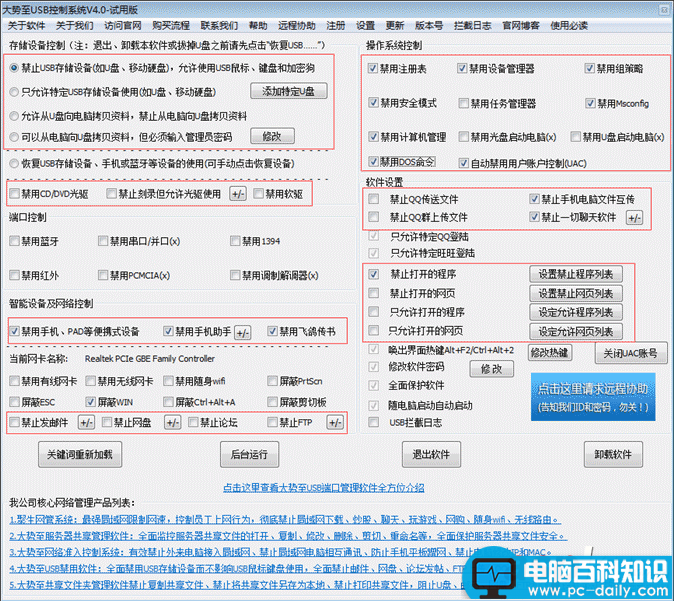Select 禁止USB存储设备 radio option

14,68
